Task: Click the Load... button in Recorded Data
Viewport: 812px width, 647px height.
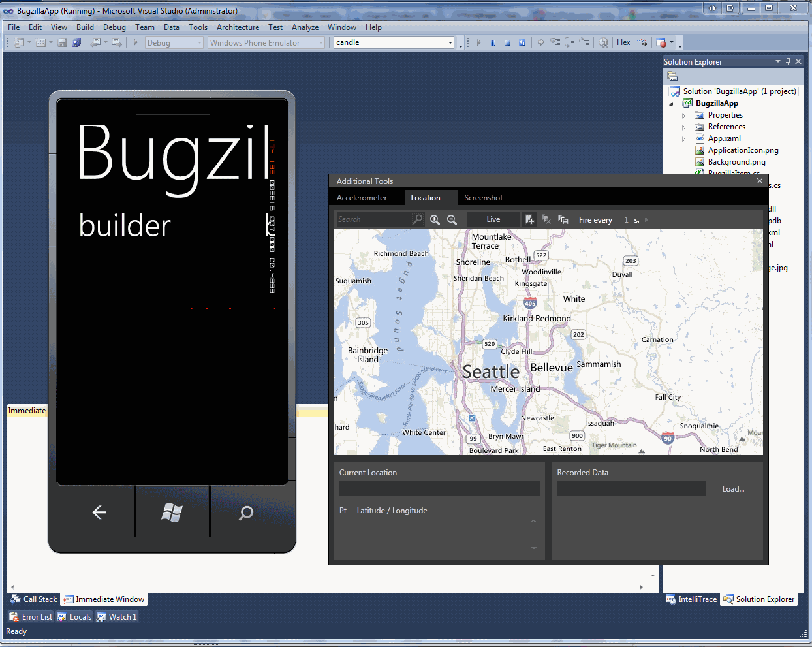Action: (733, 489)
